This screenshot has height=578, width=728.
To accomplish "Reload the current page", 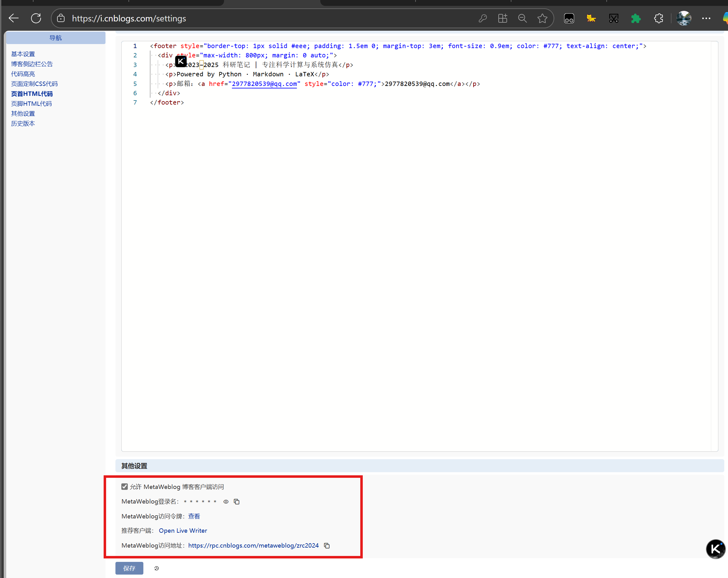I will coord(36,18).
